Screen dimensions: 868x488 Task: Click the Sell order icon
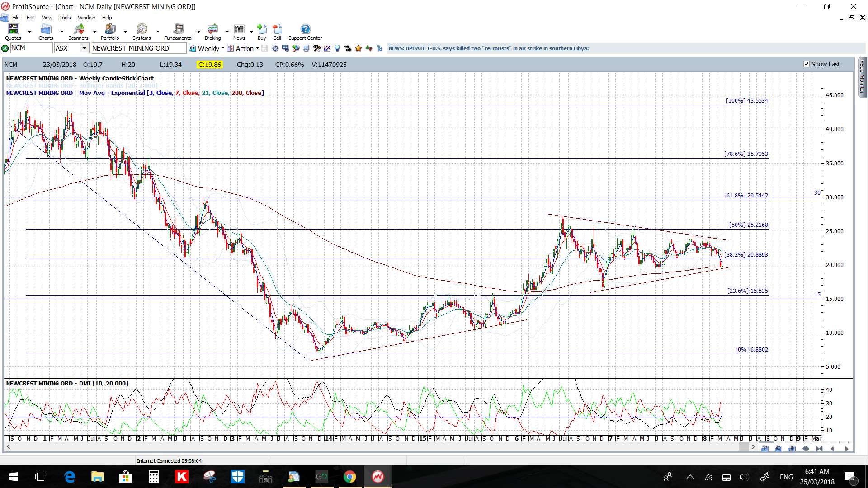[x=277, y=32]
